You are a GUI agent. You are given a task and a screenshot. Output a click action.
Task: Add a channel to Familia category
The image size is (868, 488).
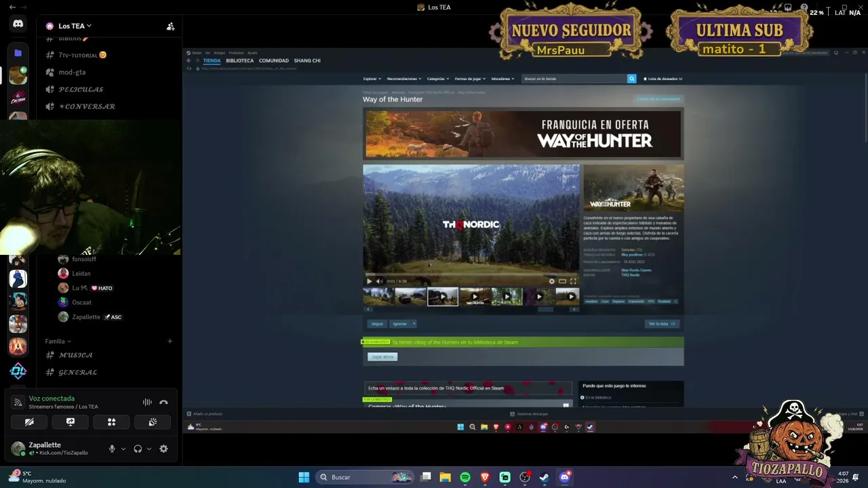pyautogui.click(x=170, y=341)
